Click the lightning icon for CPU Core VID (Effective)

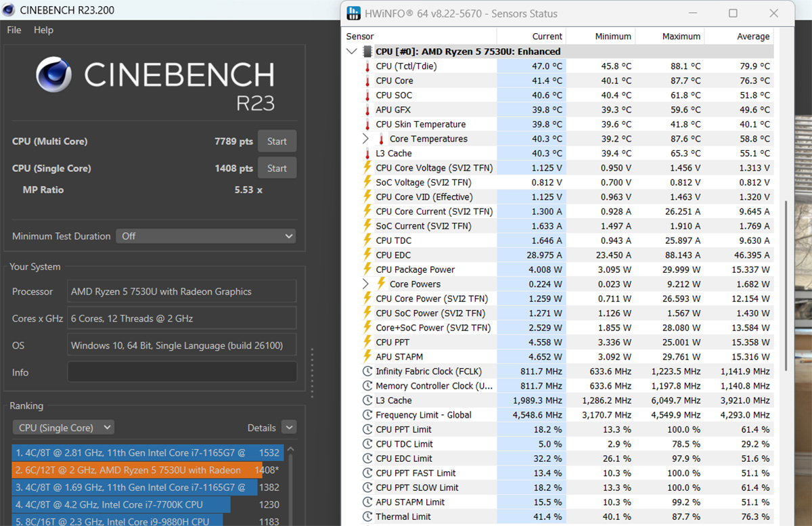[x=367, y=197]
